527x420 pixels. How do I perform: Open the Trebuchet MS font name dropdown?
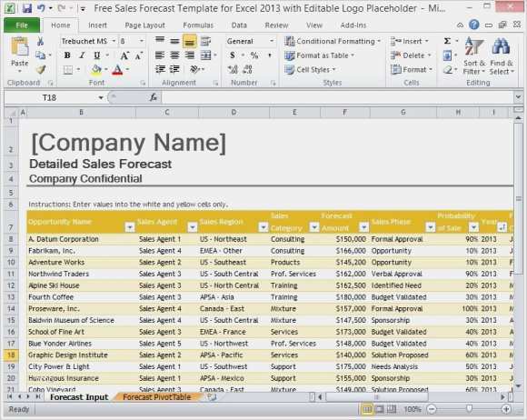coord(114,41)
